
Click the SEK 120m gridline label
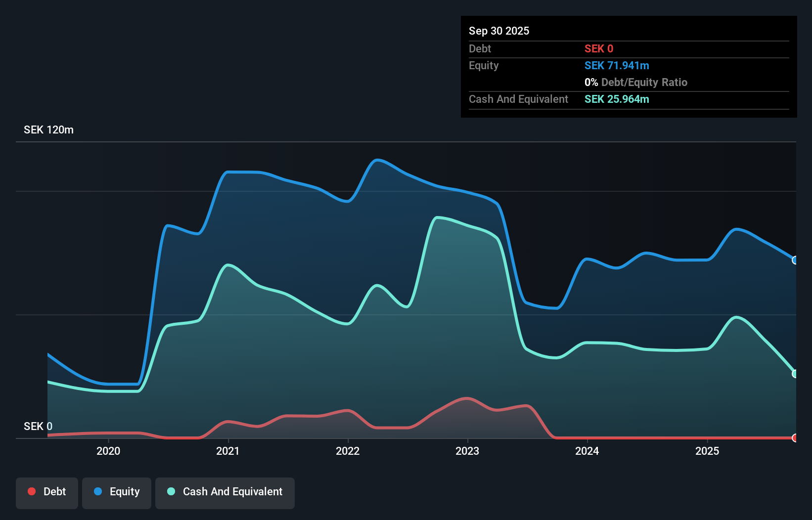pyautogui.click(x=48, y=130)
